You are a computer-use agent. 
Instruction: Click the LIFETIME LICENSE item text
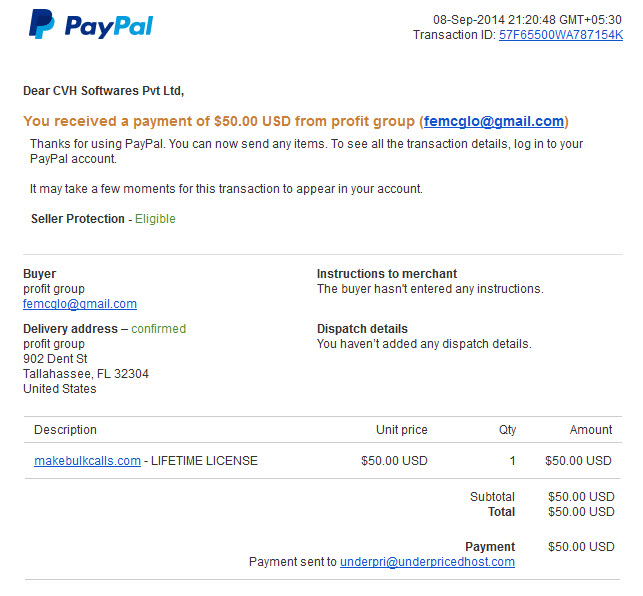coord(204,461)
